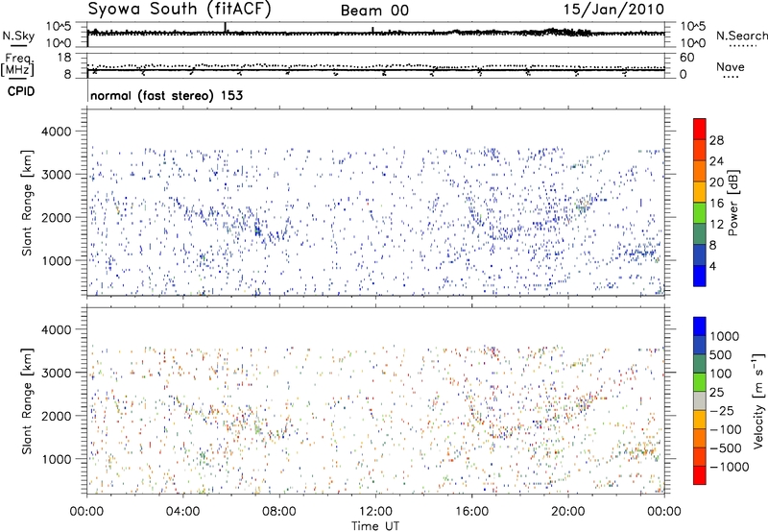Click the top blue Velocity colorbar swatch

coord(700,326)
